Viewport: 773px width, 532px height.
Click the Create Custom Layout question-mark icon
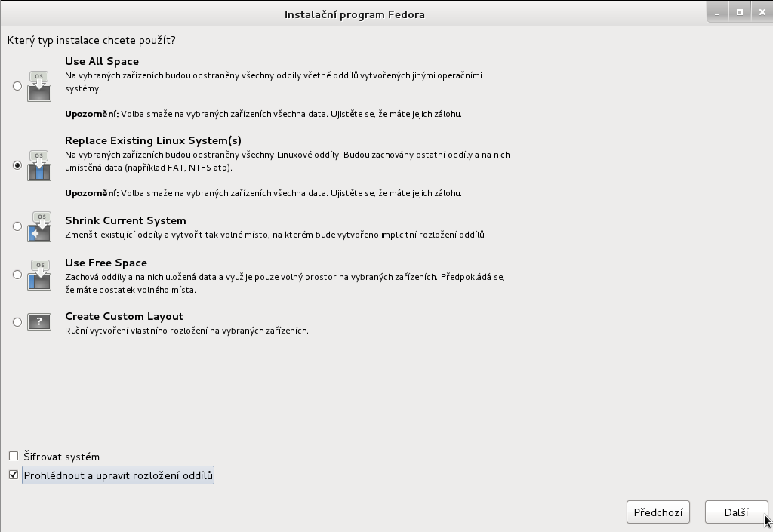tap(39, 322)
